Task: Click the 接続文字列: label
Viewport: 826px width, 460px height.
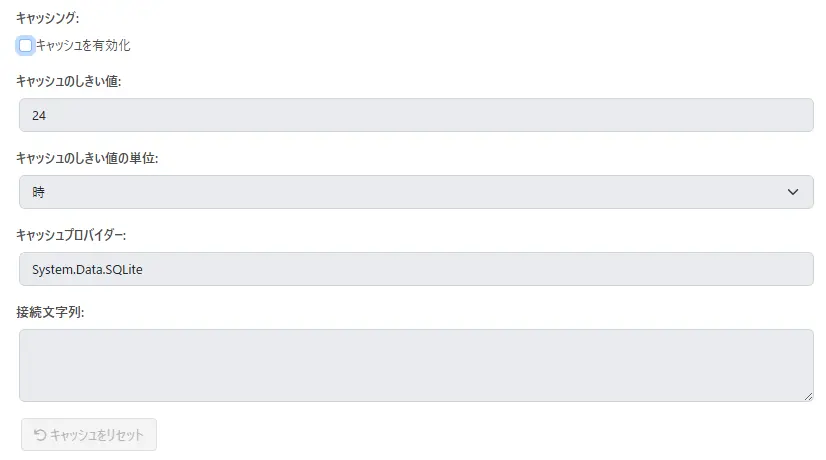Action: tap(51, 312)
